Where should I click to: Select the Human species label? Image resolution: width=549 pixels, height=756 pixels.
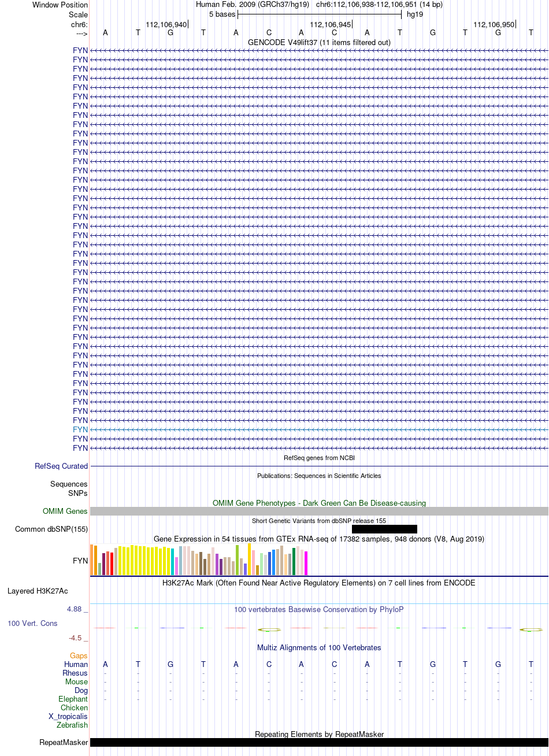pyautogui.click(x=76, y=664)
